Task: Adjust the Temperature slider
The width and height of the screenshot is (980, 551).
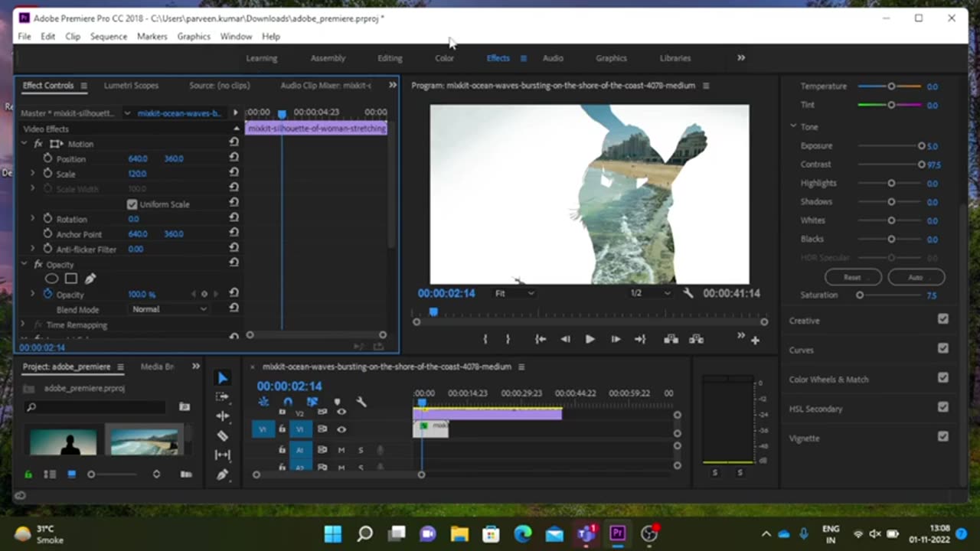Action: [x=890, y=86]
